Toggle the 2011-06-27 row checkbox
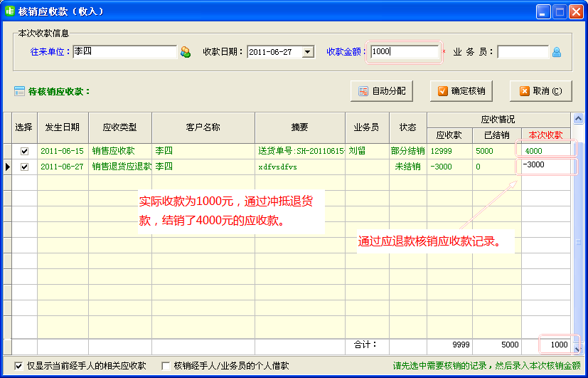The width and height of the screenshot is (588, 378). pos(25,167)
